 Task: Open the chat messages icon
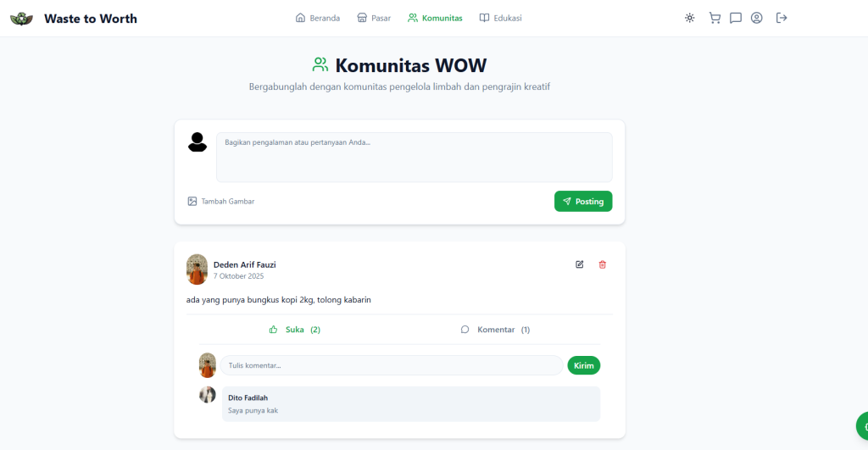[x=736, y=18]
